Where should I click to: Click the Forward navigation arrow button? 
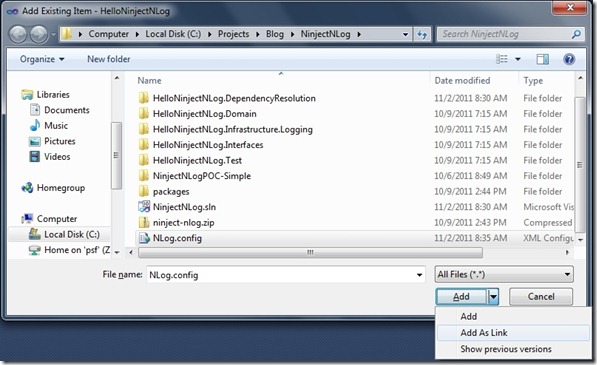pyautogui.click(x=39, y=34)
